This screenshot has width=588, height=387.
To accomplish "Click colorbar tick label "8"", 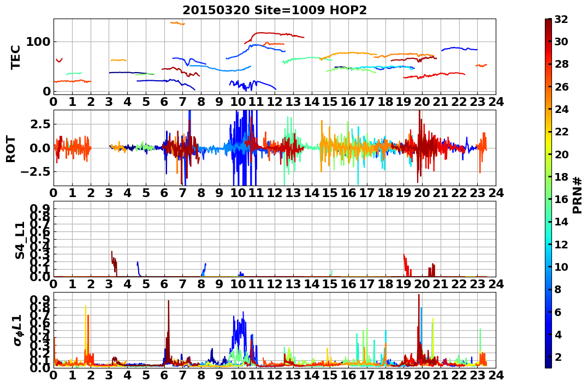I will 558,289.
